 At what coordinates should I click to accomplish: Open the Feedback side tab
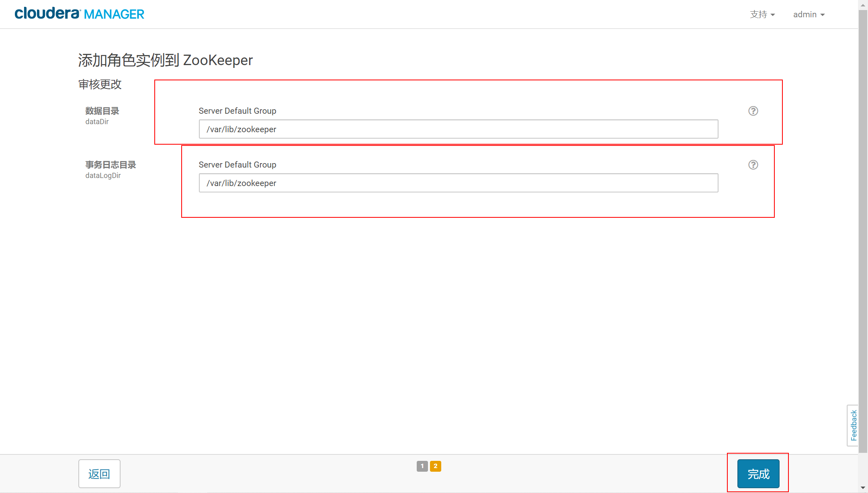pyautogui.click(x=853, y=425)
